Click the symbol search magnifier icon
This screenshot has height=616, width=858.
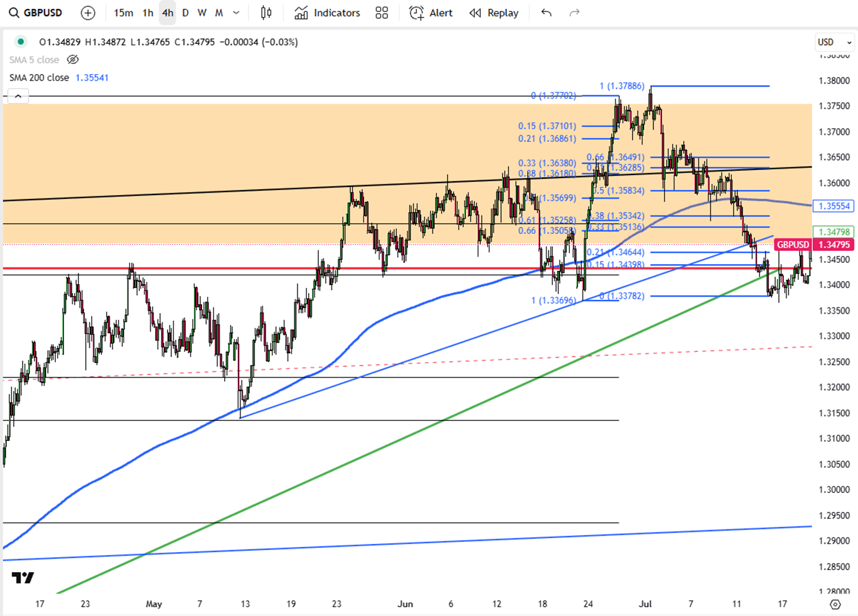pos(14,13)
